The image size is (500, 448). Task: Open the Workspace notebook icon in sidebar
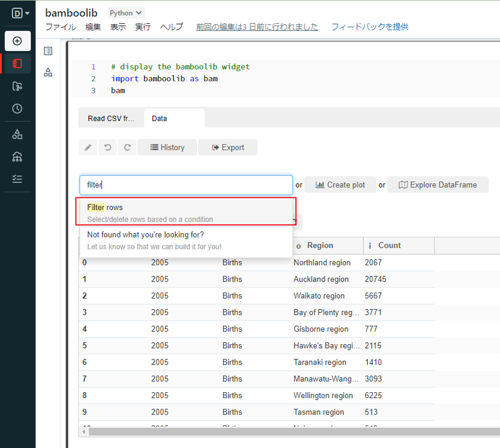18,63
